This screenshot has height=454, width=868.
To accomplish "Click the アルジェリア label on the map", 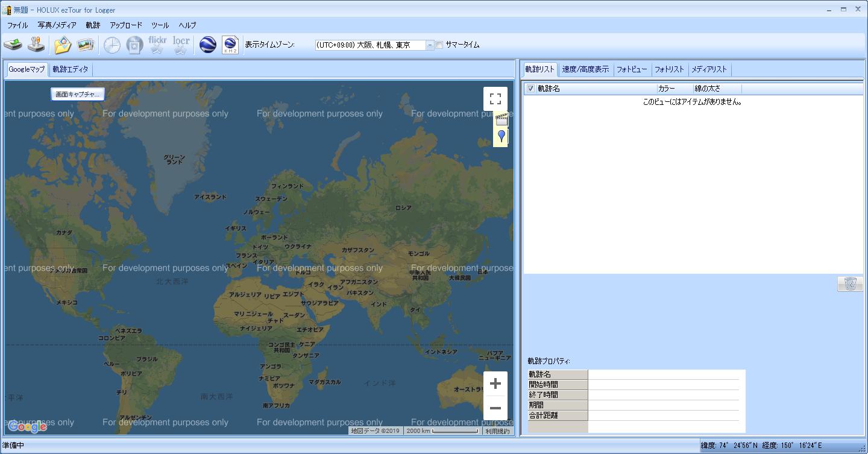I will point(245,295).
